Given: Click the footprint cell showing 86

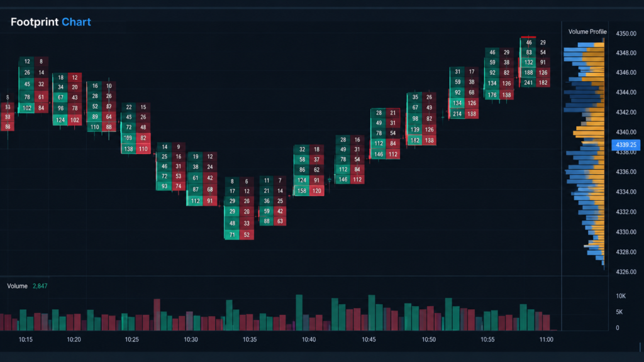Looking at the screenshot, I should 302,170.
